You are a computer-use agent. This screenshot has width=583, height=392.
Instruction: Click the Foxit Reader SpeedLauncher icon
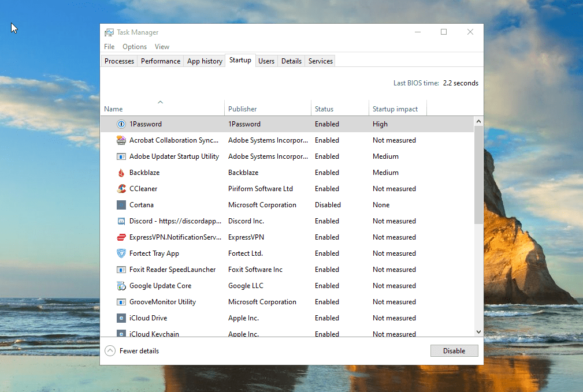pyautogui.click(x=121, y=270)
